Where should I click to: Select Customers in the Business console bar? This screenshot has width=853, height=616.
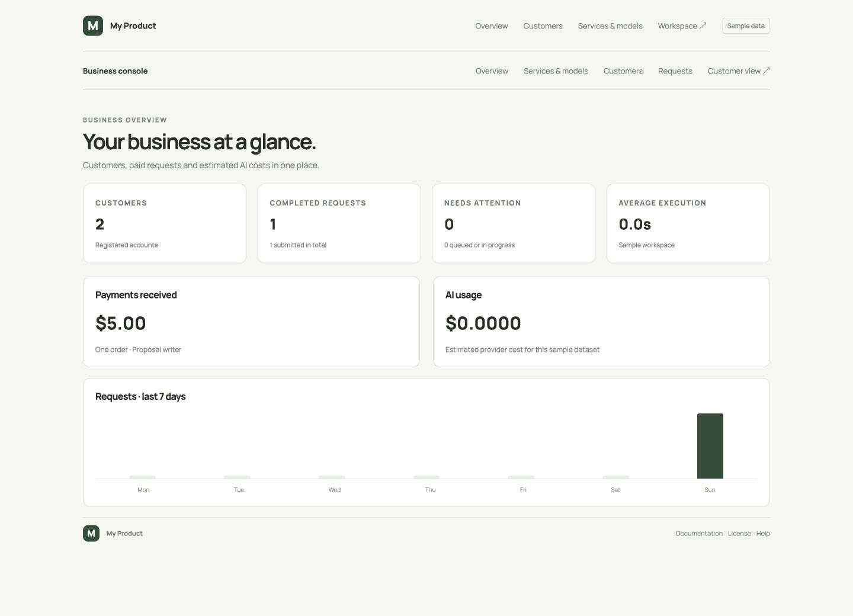tap(623, 71)
